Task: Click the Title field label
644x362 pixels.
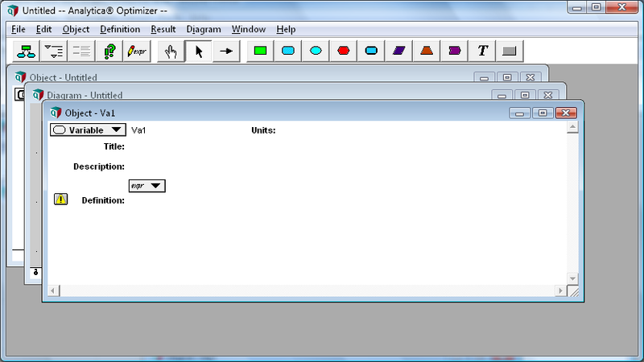Action: (x=114, y=146)
